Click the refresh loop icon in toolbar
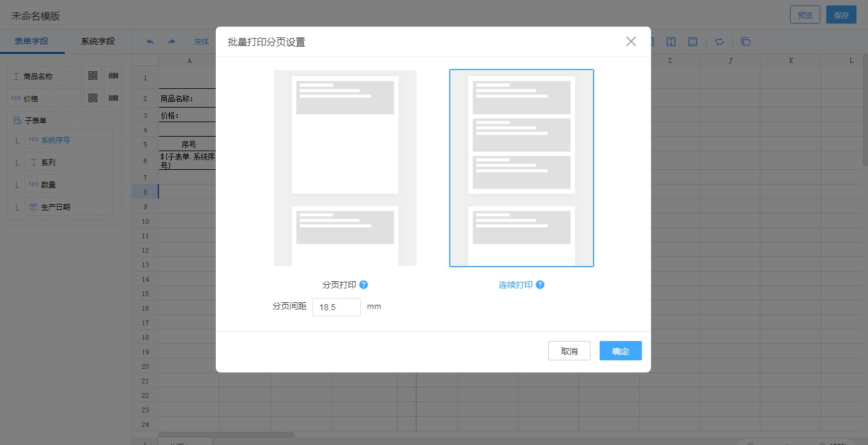This screenshot has height=445, width=868. [719, 42]
